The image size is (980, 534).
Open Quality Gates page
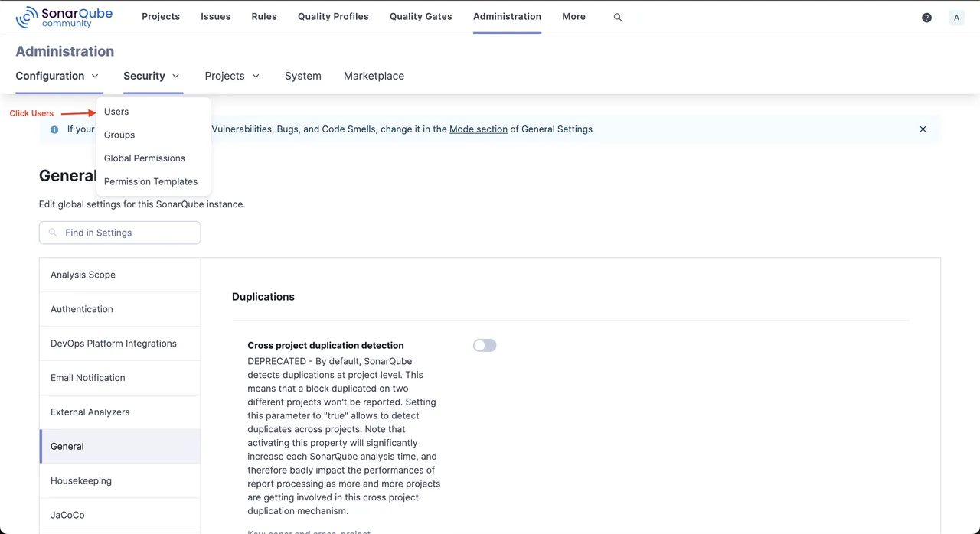420,16
